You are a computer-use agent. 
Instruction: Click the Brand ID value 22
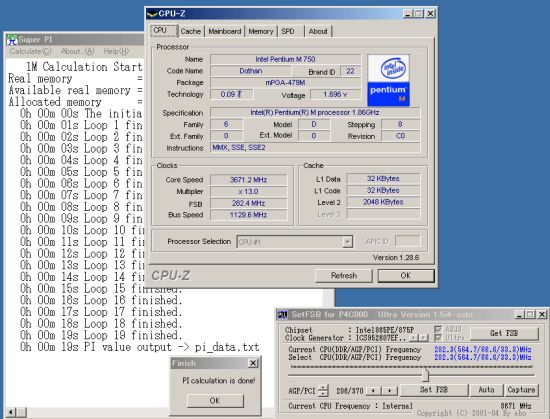[x=350, y=71]
